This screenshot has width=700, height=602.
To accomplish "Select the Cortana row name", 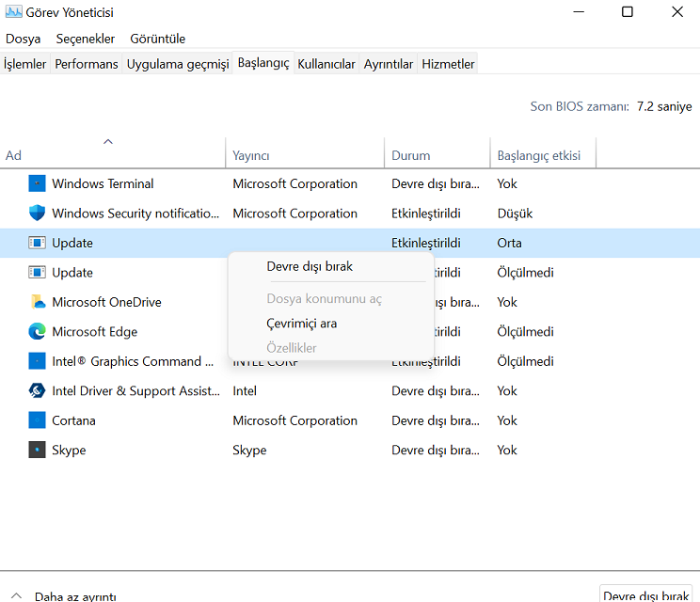I will 73,420.
